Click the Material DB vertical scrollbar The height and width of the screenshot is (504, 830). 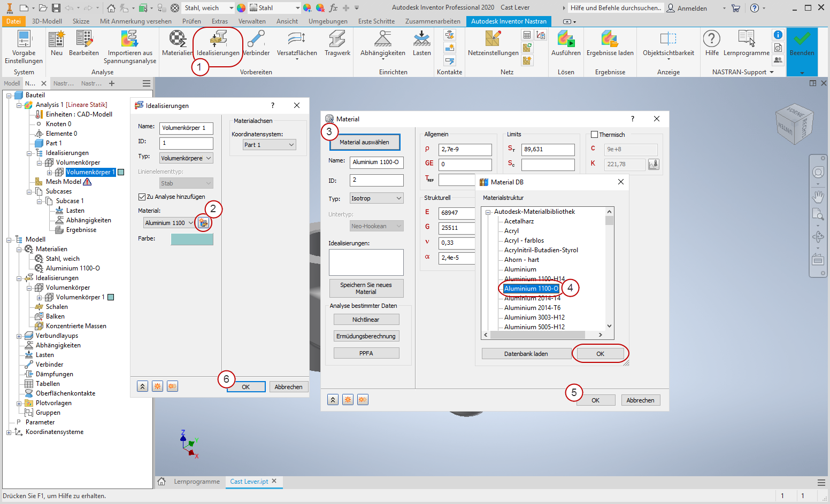pos(609,269)
